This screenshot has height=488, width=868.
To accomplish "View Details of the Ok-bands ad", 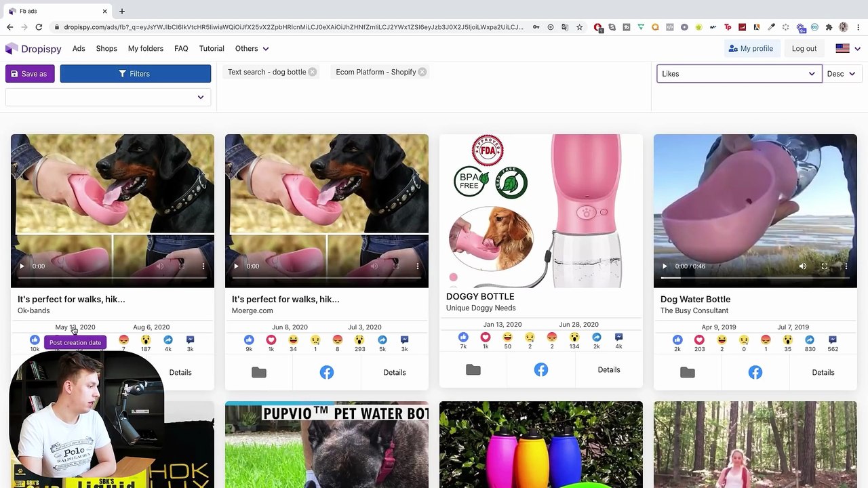I will tap(180, 372).
